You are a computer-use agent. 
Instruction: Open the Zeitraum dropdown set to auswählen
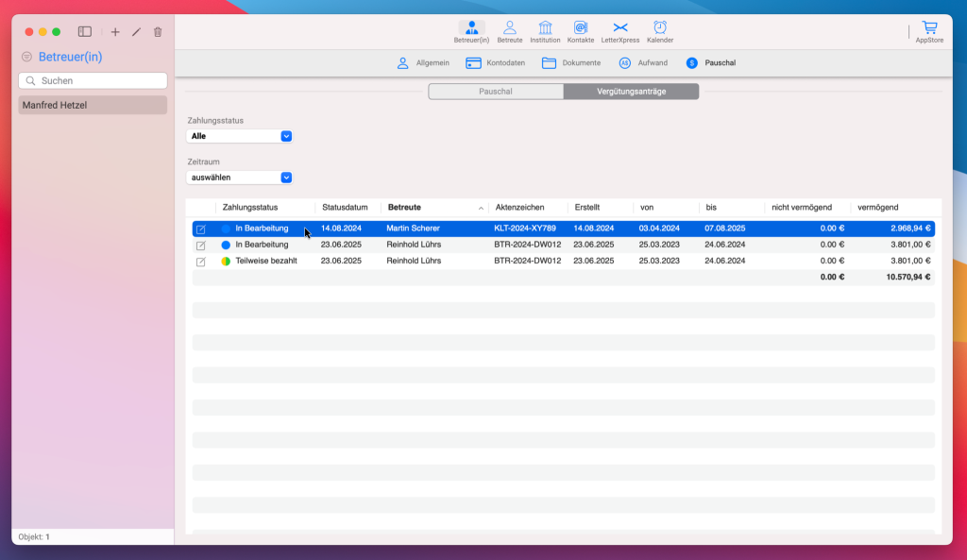[239, 178]
